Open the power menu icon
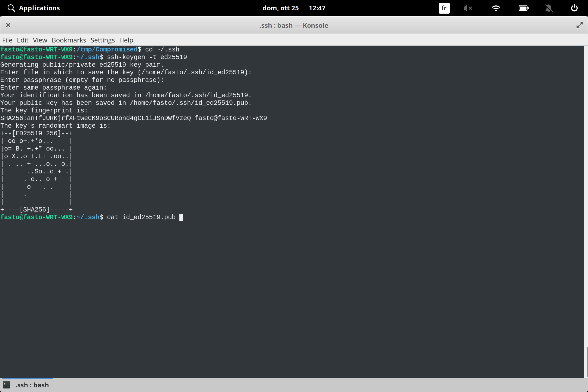This screenshot has width=588, height=392. coord(574,8)
